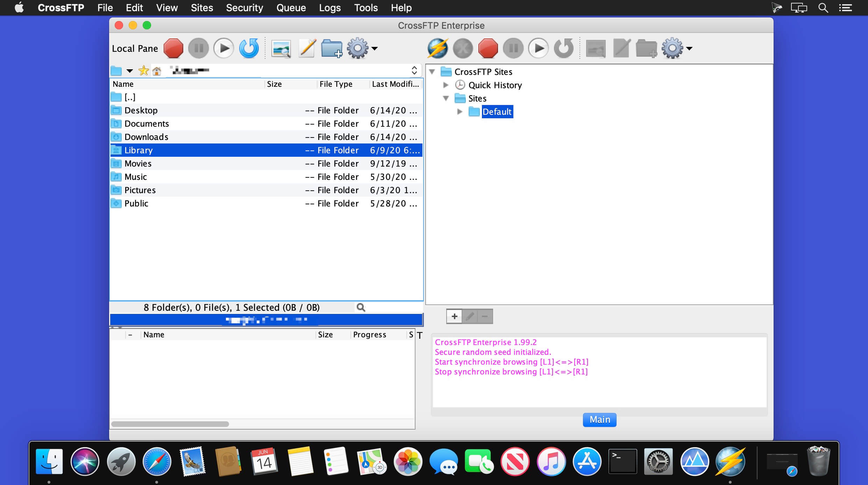Click the gray Disconnect X icon
868x485 pixels.
pyautogui.click(x=463, y=48)
